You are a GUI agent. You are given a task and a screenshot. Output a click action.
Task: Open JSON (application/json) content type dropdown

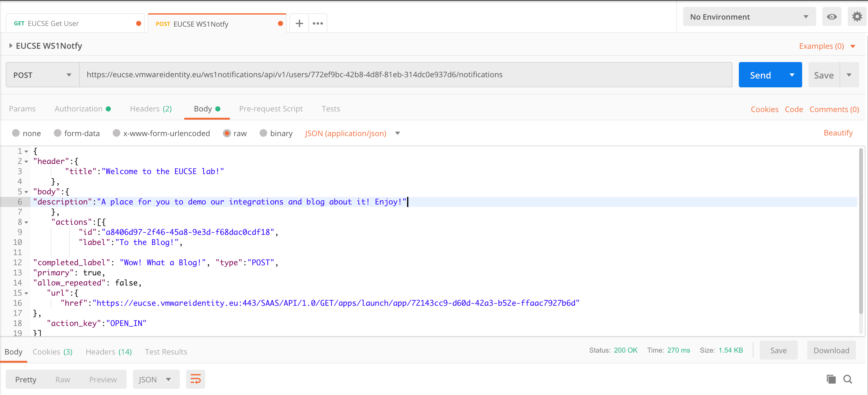pyautogui.click(x=352, y=133)
